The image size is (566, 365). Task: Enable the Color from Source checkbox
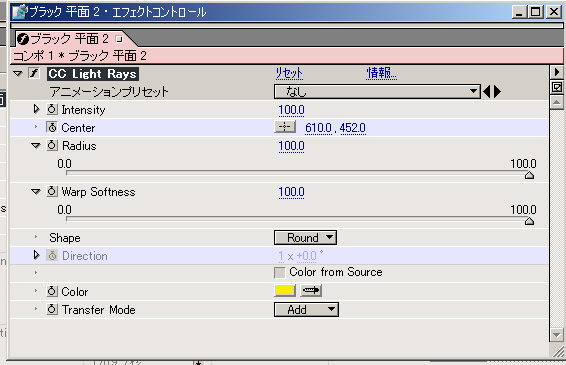click(280, 273)
